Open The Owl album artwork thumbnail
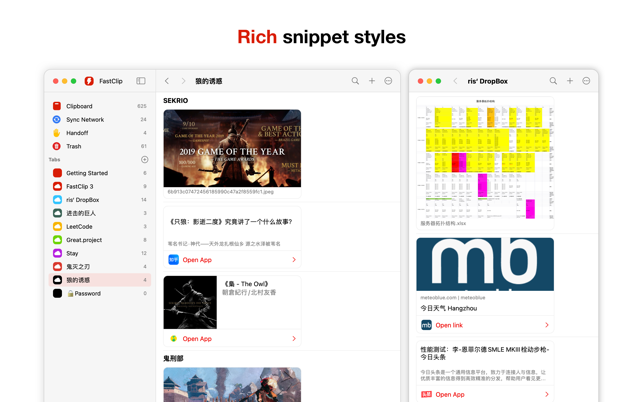 190,302
